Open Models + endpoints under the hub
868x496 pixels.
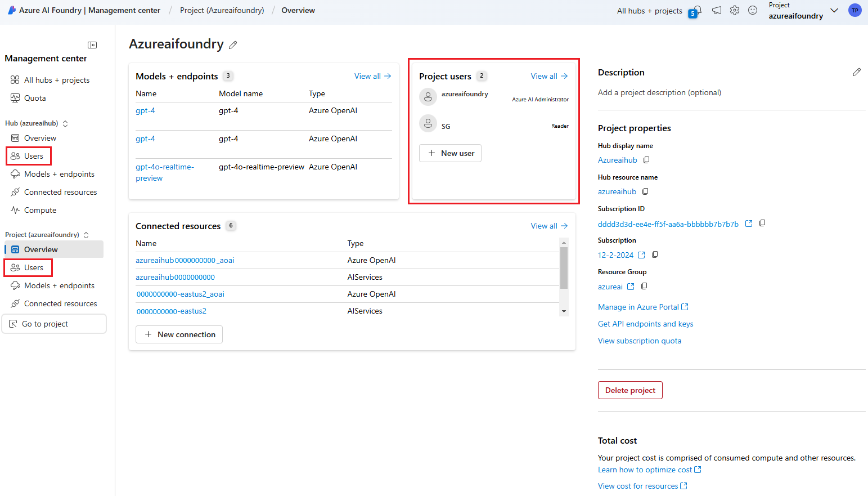click(x=53, y=174)
